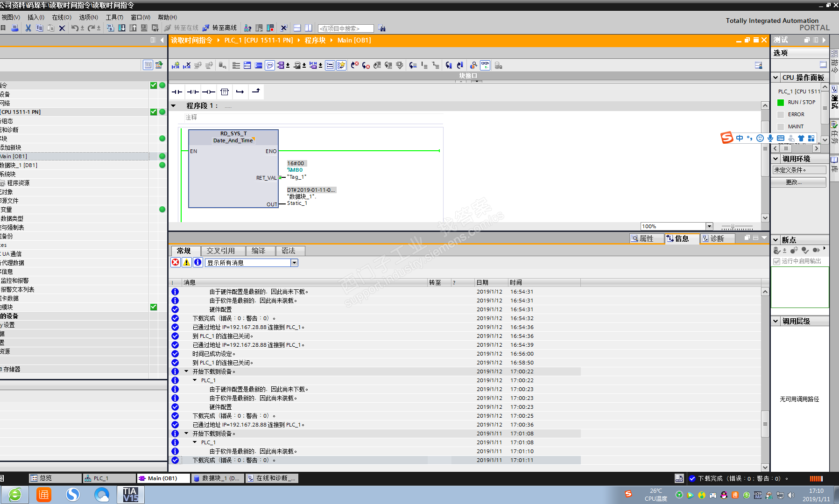Click the Accessible devices icon
Image resolution: width=839 pixels, height=504 pixels.
[248, 28]
